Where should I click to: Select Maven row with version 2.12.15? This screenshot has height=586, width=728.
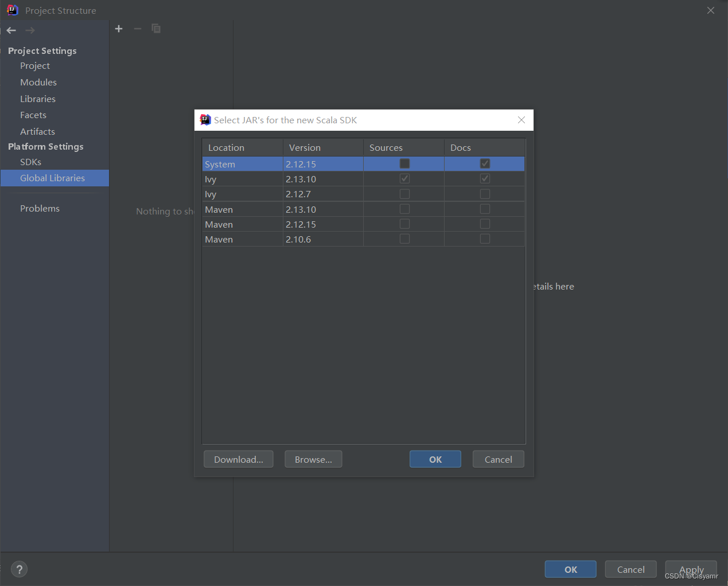click(364, 224)
